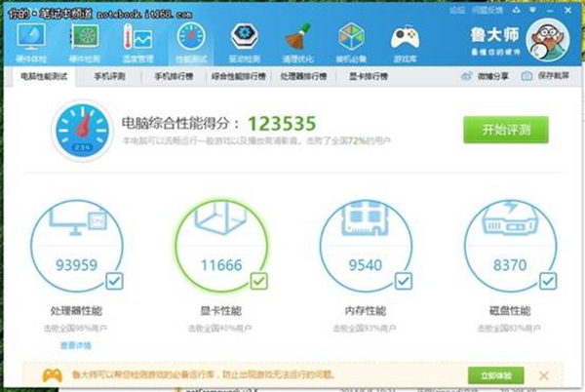Screen dimensions: 585x392
Task: Click the 显卡性能 label
Action: (221, 310)
